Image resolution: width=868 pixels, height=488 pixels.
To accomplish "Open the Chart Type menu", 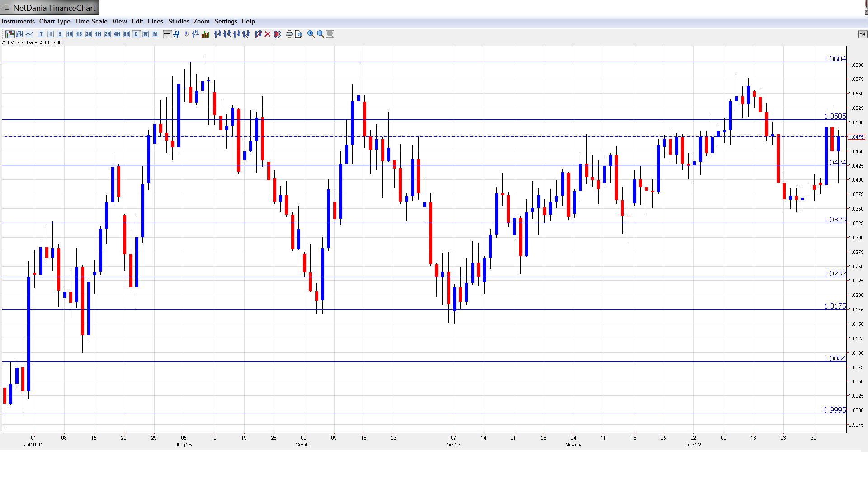I will (x=55, y=21).
